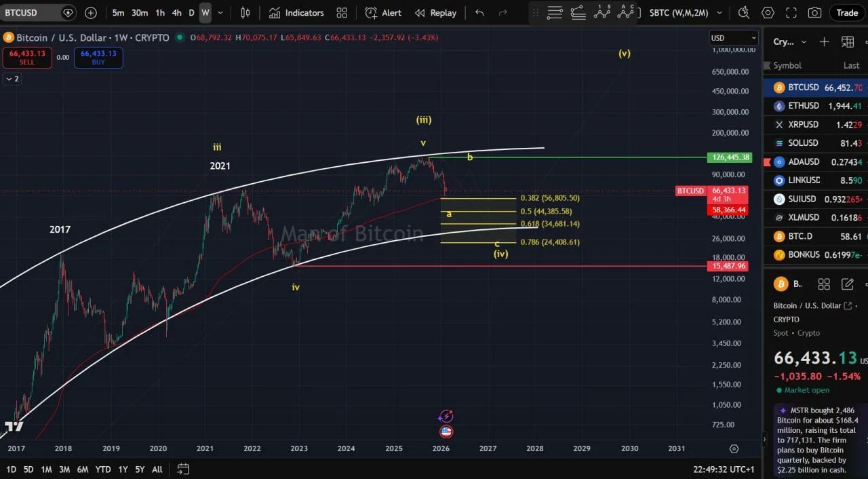Open the $BTC (W,M,2M) layout dropdown
The height and width of the screenshot is (479, 868).
686,13
